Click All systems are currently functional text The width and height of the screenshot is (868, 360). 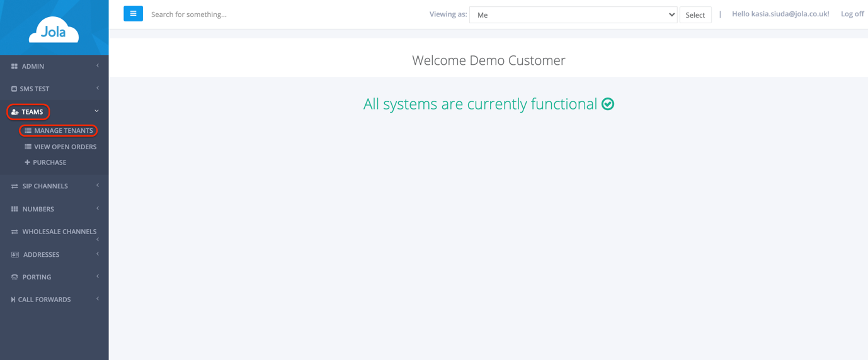480,104
